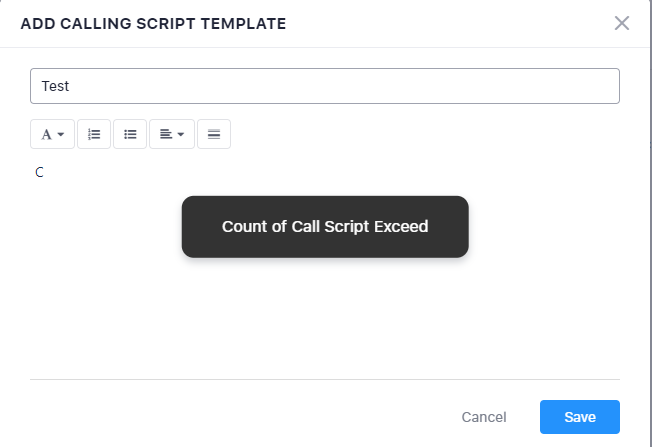Viewport: 652px width, 447px height.
Task: Click the word Test in the name field
Action: click(55, 86)
